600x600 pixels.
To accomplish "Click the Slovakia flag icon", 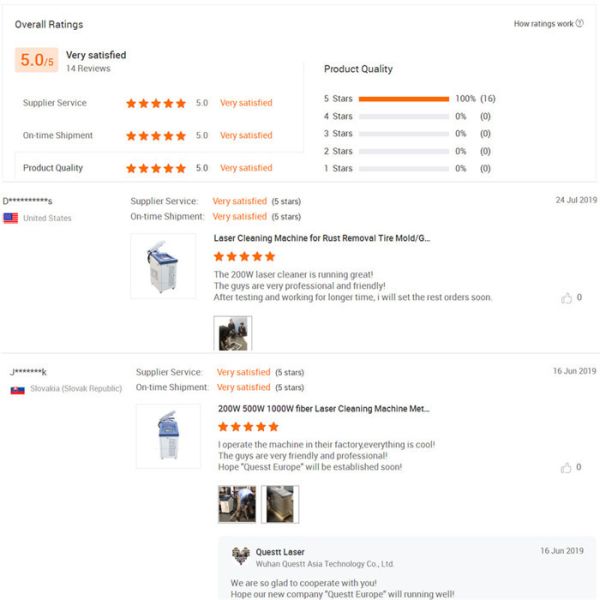I will point(17,388).
